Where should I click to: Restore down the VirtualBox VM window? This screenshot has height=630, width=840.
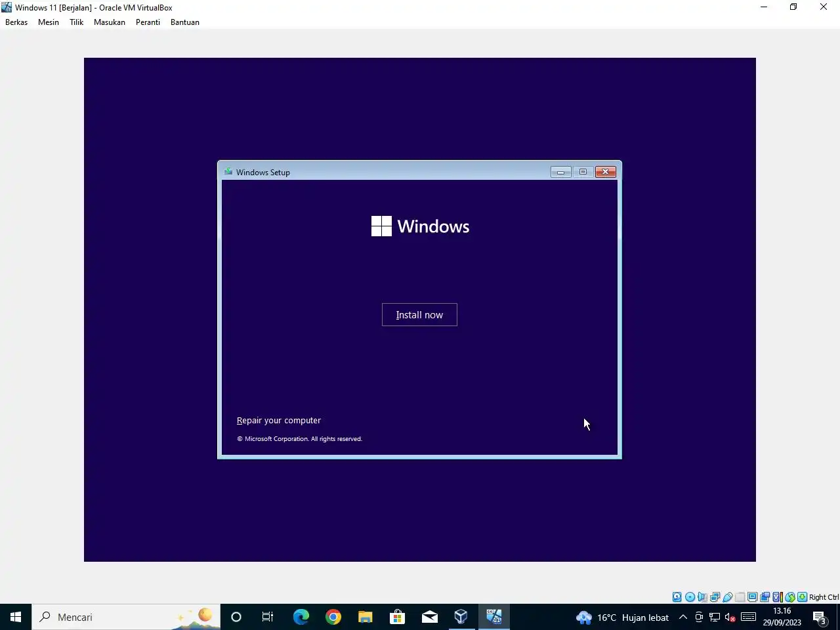793,7
